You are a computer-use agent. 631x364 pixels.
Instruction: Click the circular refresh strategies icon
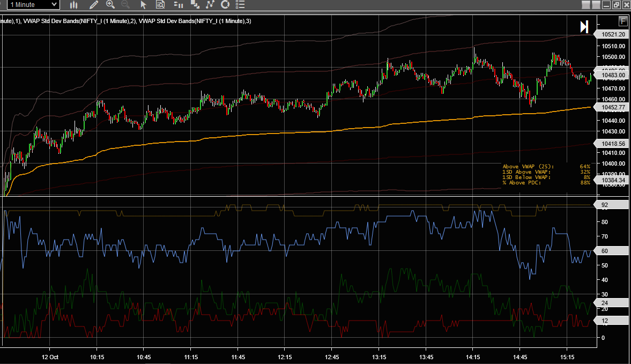(x=225, y=4)
